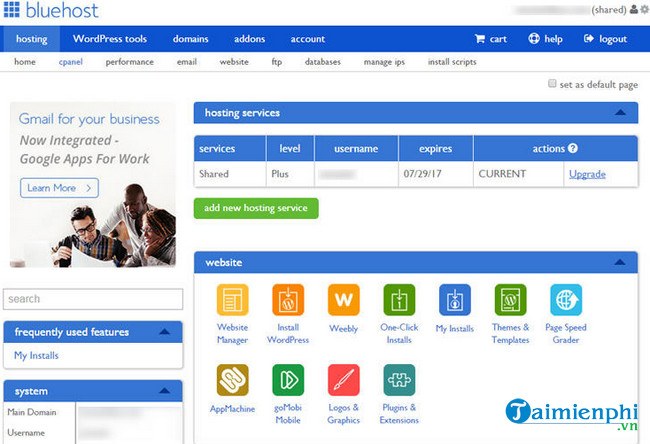This screenshot has width=650, height=444.
Task: Open the manage ips submenu item
Action: coord(384,62)
